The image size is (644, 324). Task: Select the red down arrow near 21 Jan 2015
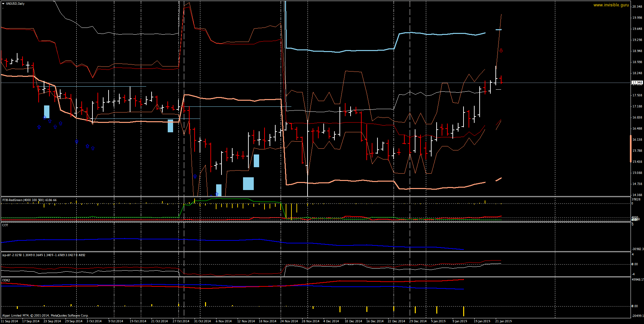click(501, 51)
